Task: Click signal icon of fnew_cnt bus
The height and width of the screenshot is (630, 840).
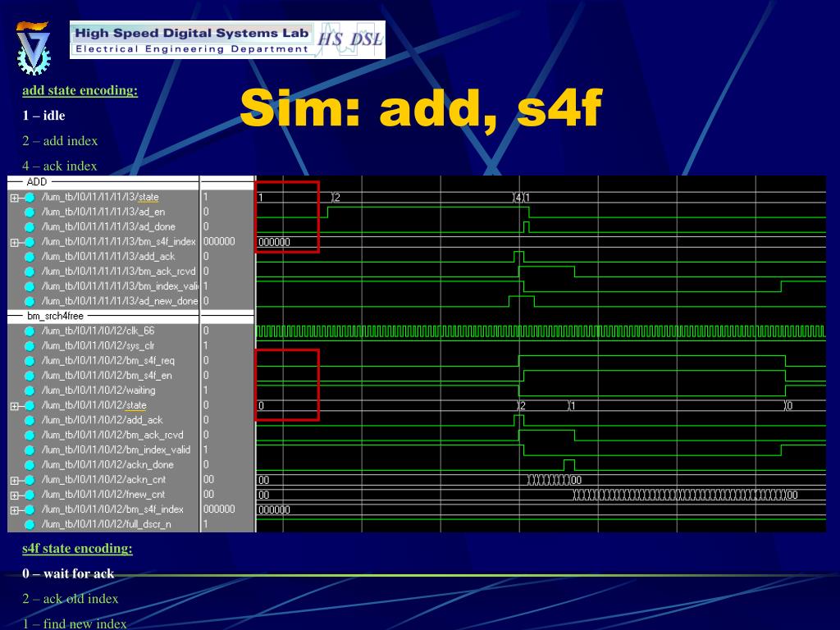Action: [30, 495]
